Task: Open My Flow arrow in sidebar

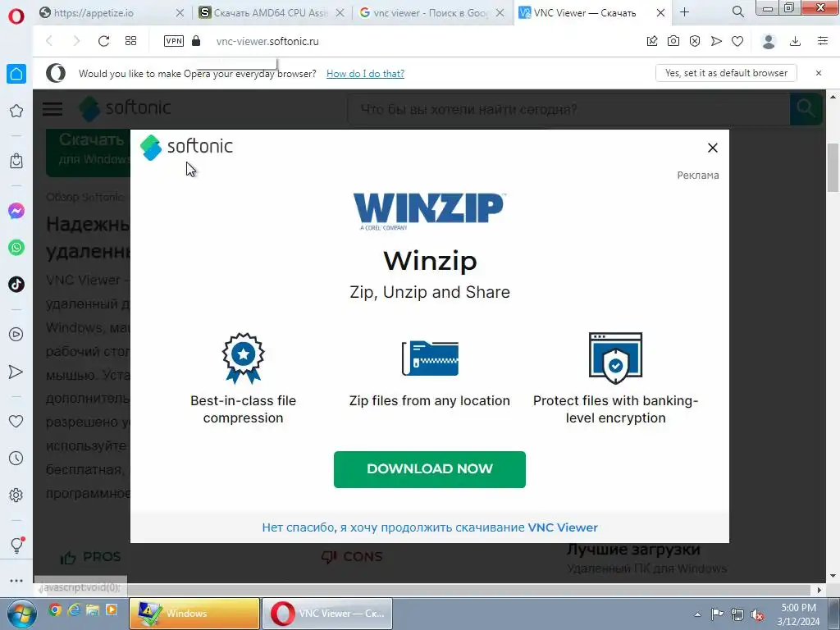Action: point(16,372)
